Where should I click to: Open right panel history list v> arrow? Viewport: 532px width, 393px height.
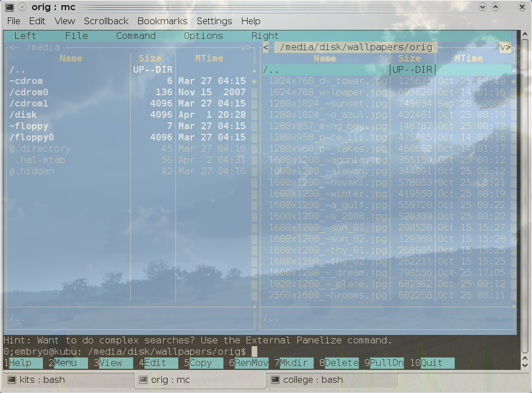(x=505, y=47)
